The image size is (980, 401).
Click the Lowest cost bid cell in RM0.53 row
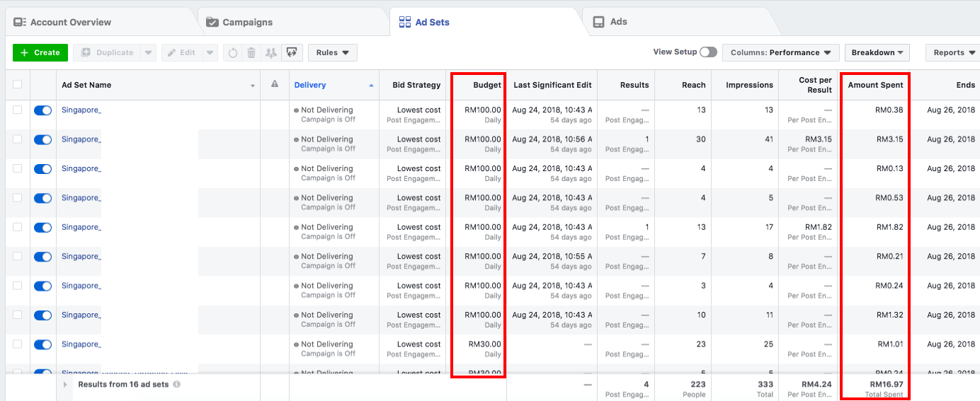click(x=418, y=198)
